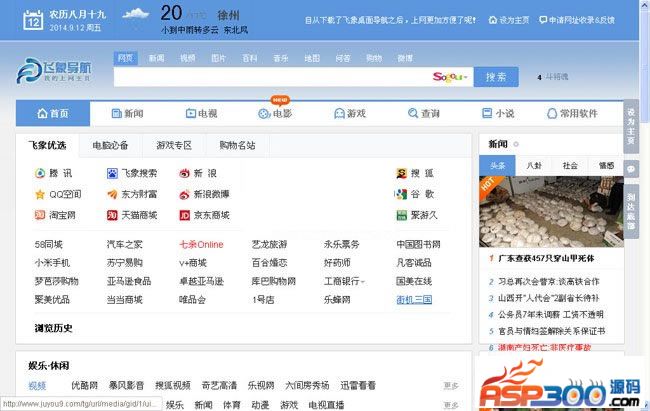Open the 艺龙旅游 link
The height and width of the screenshot is (411, 650).
[269, 245]
